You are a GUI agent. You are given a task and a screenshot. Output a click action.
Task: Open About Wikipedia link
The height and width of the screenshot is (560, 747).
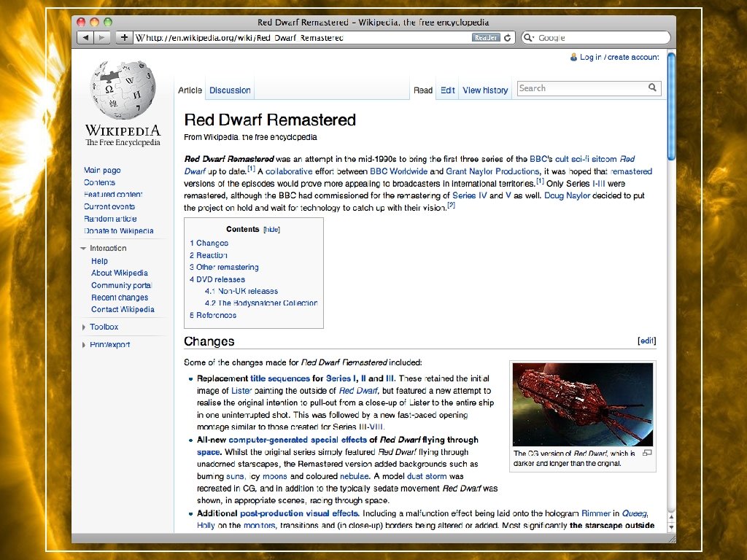tap(120, 273)
